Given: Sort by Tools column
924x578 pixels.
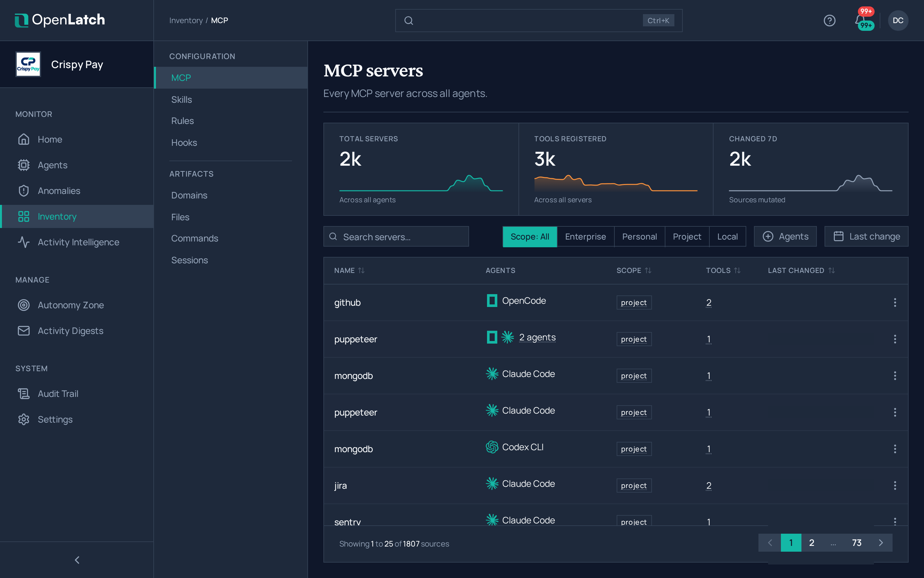Looking at the screenshot, I should [x=723, y=270].
